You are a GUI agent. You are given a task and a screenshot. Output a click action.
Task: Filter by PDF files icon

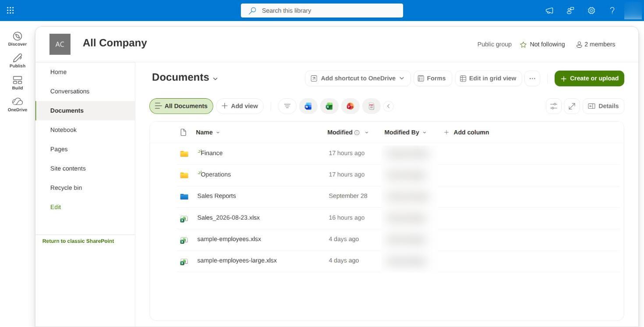click(372, 106)
